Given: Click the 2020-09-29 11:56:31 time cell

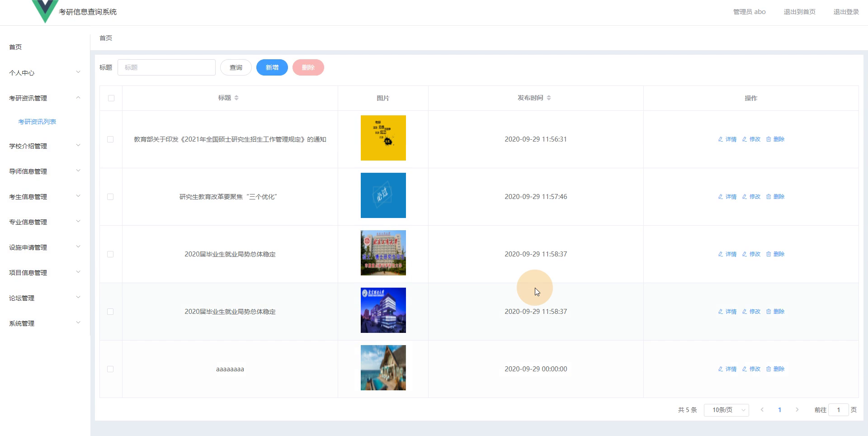Looking at the screenshot, I should tap(536, 139).
